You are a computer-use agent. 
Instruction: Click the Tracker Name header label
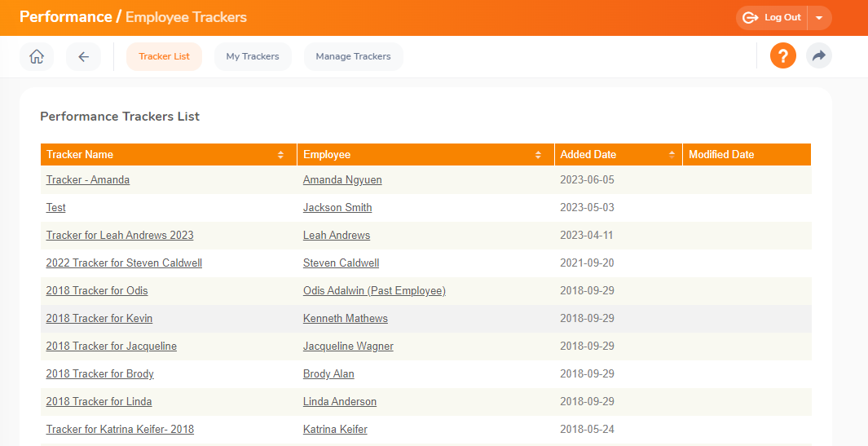(x=80, y=155)
